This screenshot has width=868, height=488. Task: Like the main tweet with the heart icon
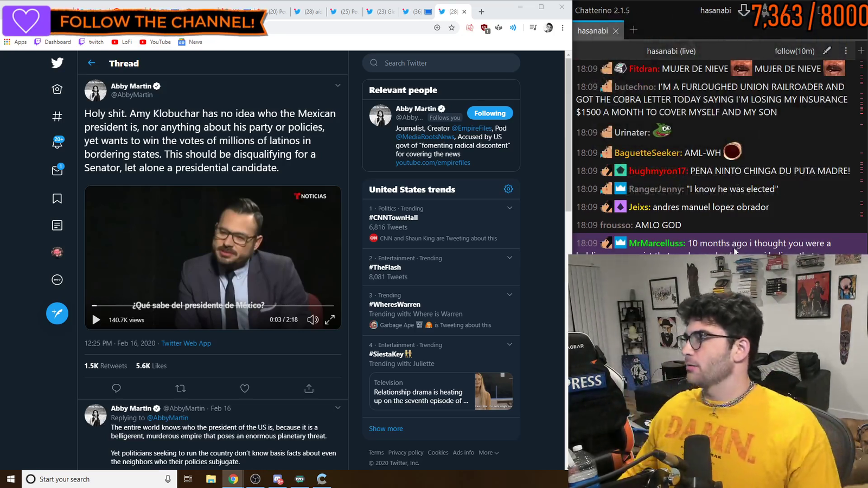(245, 388)
